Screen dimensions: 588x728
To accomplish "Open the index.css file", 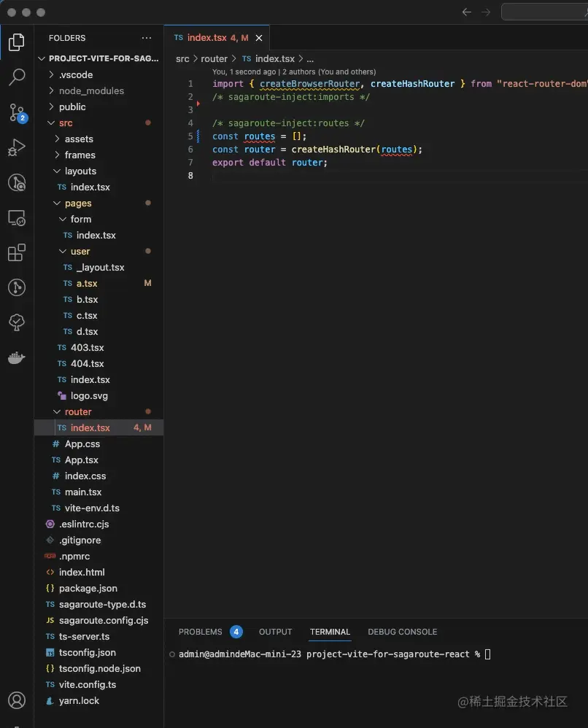I will (x=99, y=476).
